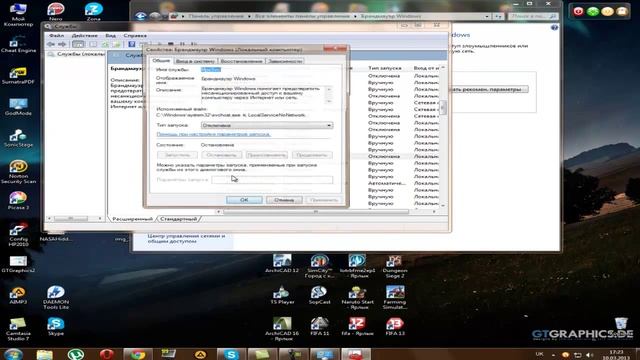
Task: Open Действие menu
Action: click(x=84, y=36)
